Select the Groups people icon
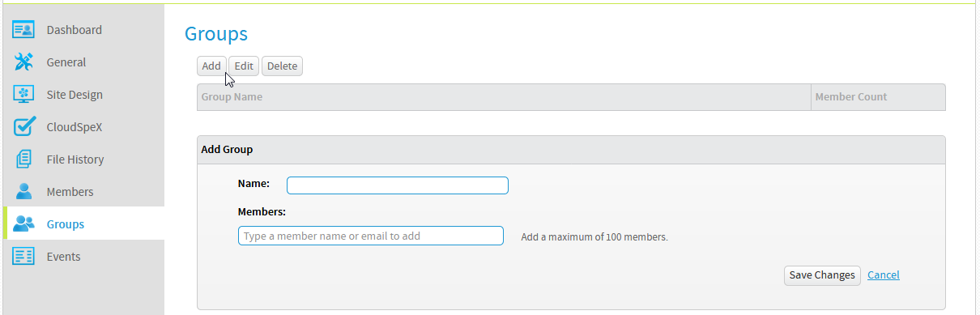980x315 pixels. (x=24, y=224)
